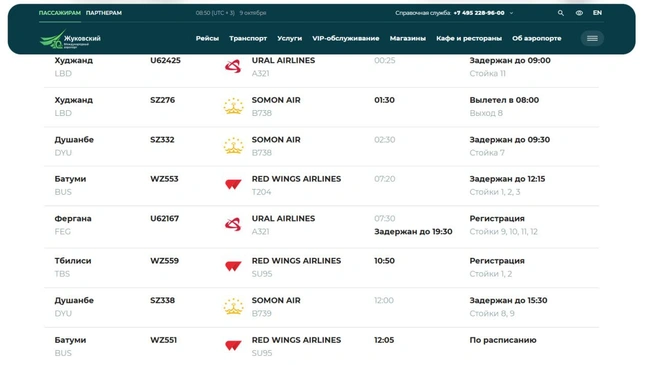Viewport: 656px width, 365px height.
Task: Click Somon Air logo on flight SZ338
Action: tap(233, 306)
